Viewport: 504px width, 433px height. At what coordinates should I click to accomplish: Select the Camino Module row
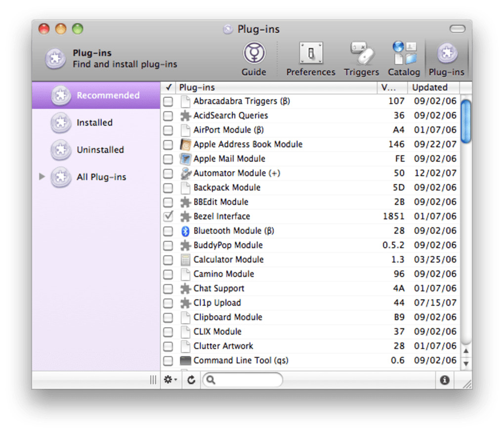point(311,274)
